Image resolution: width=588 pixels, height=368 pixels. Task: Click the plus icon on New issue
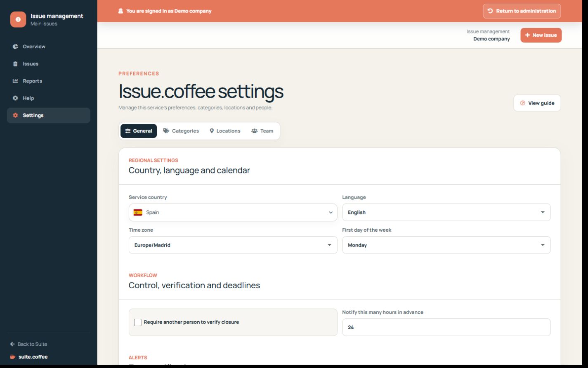point(527,35)
